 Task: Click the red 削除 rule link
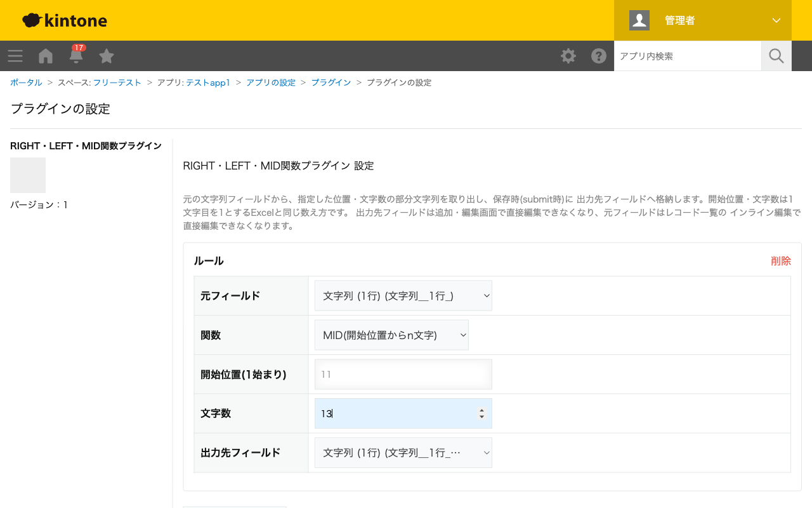coord(781,261)
